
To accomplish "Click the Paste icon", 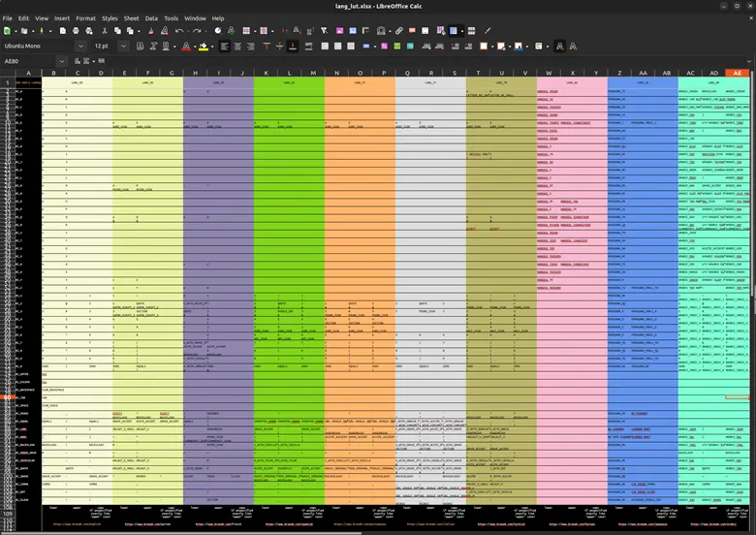I will (x=130, y=31).
